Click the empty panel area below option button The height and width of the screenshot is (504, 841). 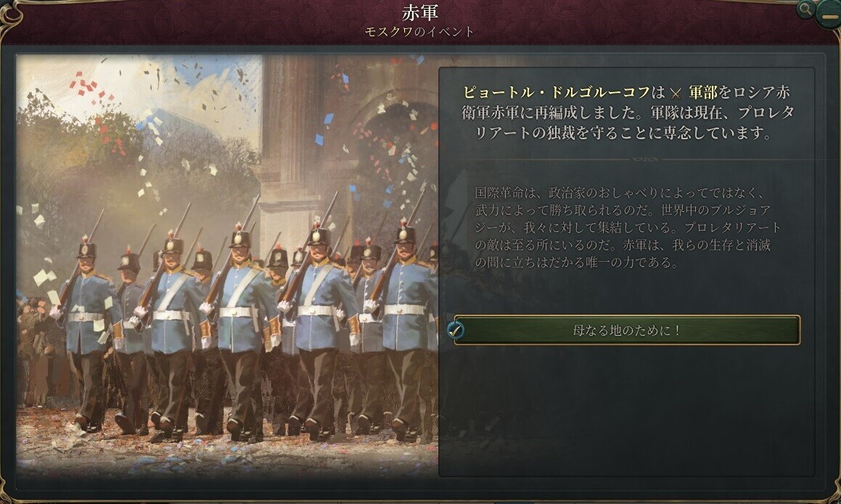627,410
